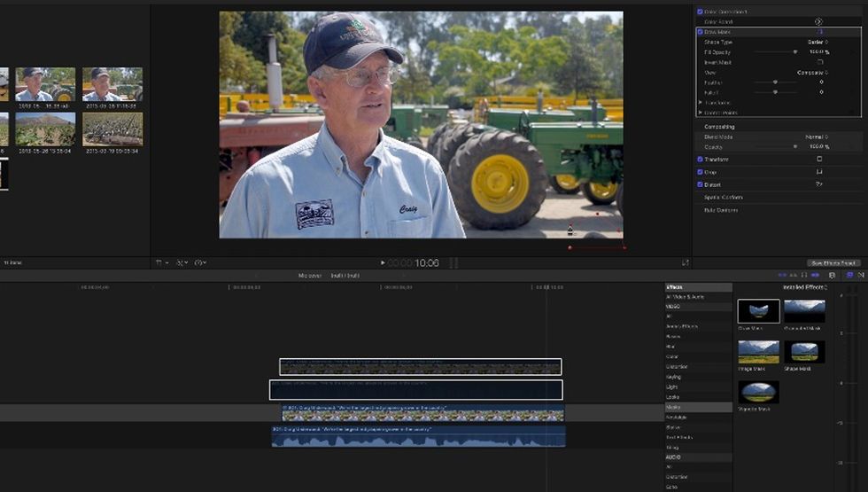Screen dimensions: 868x492
Task: Select the video clip in the primary storyline
Action: (x=423, y=413)
